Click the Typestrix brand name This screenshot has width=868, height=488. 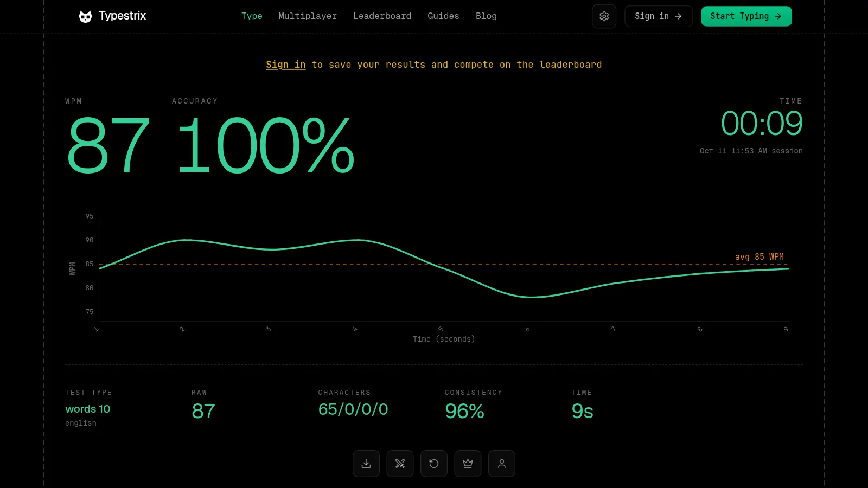123,16
